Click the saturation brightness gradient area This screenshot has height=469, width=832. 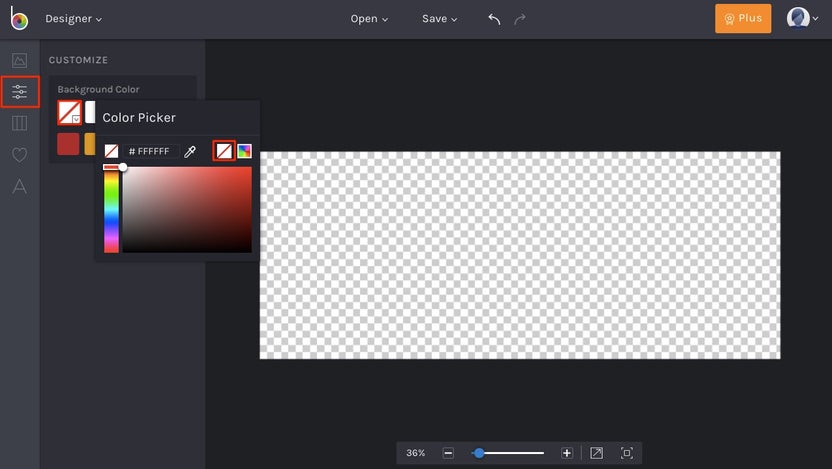tap(187, 210)
